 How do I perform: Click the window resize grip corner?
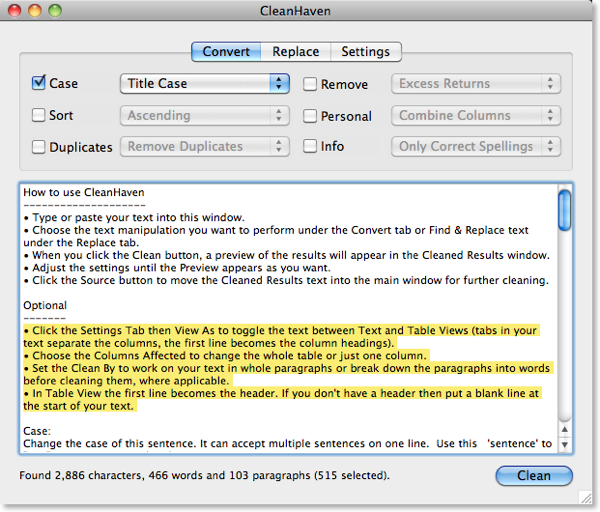[x=585, y=497]
